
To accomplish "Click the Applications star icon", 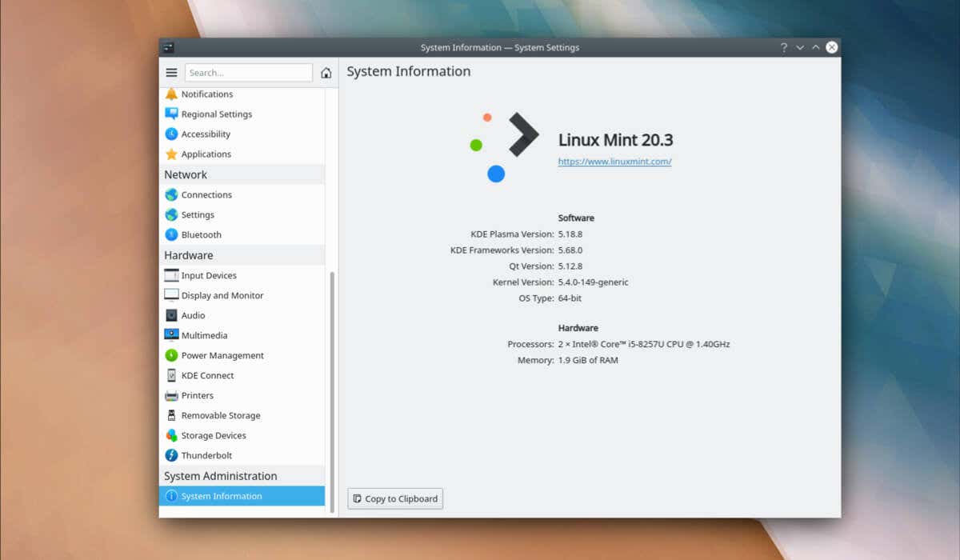I will pyautogui.click(x=171, y=154).
